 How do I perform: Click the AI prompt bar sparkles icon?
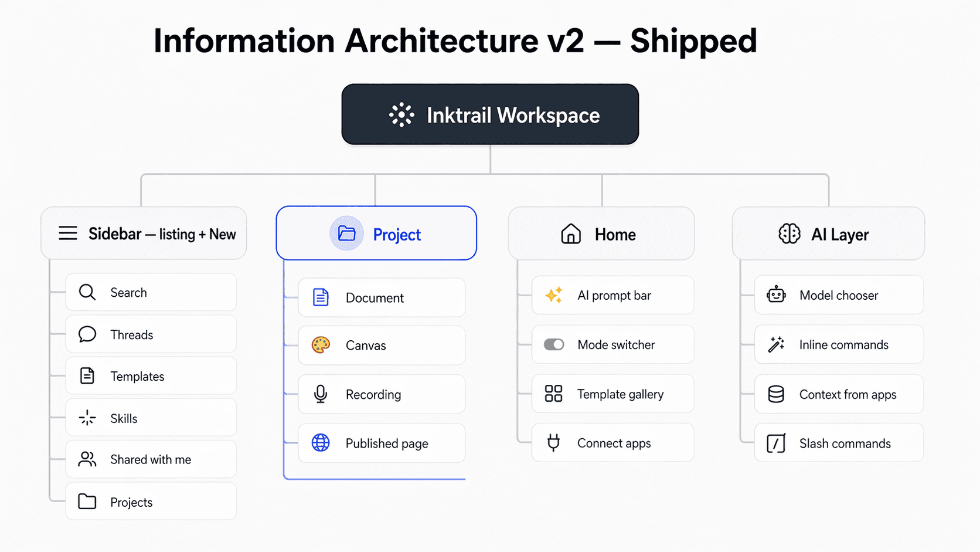pyautogui.click(x=554, y=295)
